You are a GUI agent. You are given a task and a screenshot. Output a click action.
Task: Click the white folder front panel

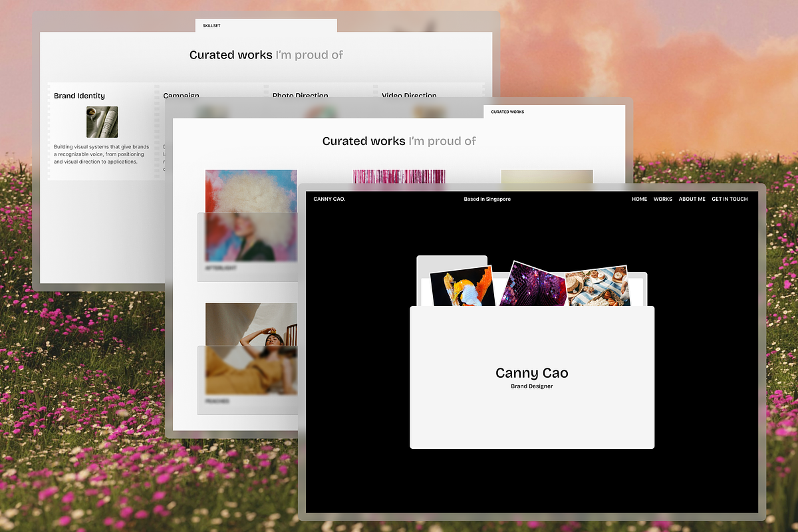[x=532, y=377]
